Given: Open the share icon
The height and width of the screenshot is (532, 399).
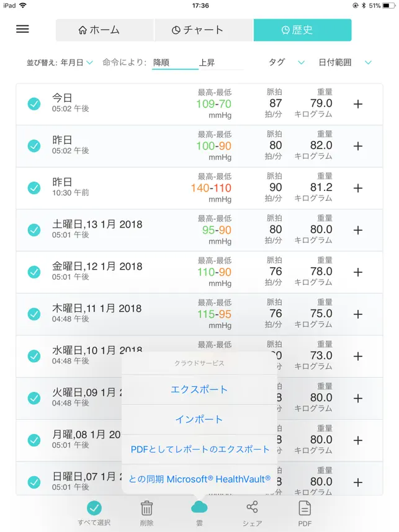Looking at the screenshot, I should point(252,508).
